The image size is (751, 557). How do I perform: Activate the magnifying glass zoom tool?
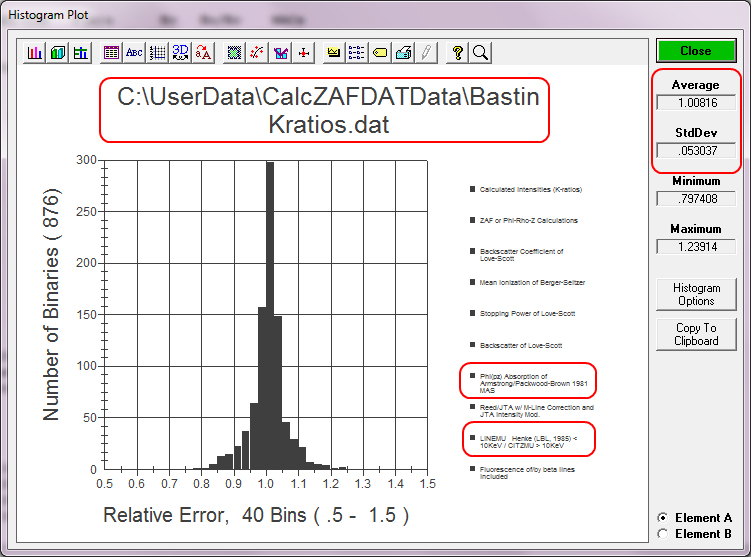point(480,53)
